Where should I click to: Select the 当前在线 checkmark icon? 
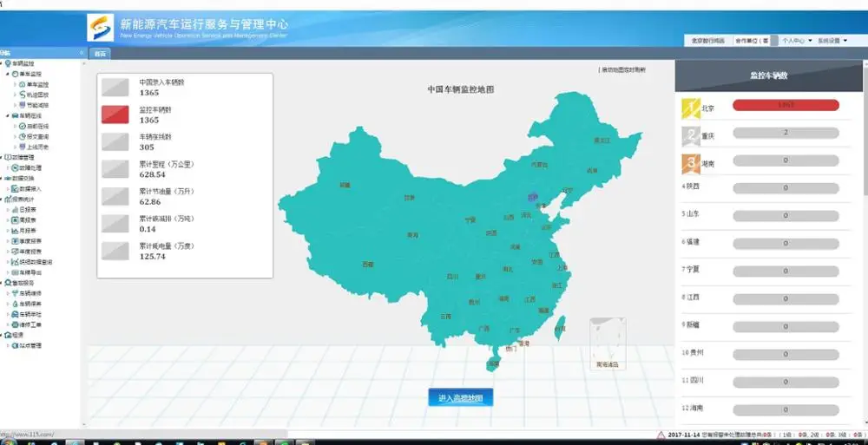pos(23,126)
